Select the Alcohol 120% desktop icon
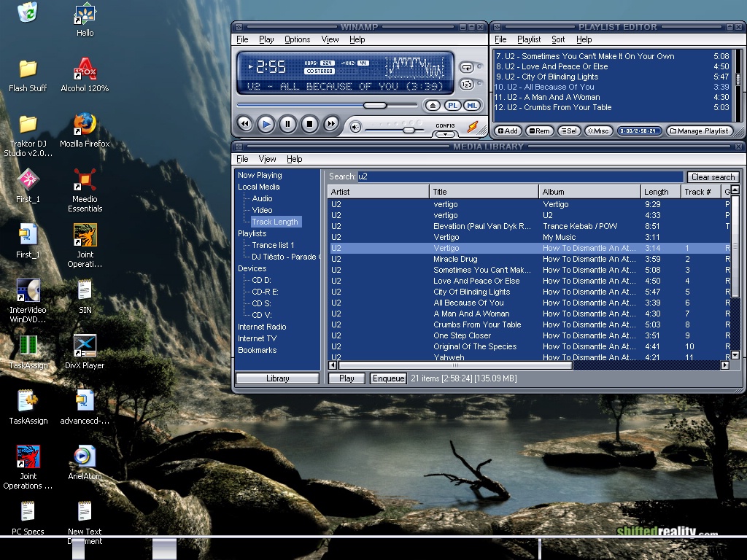747x560 pixels. click(x=85, y=76)
